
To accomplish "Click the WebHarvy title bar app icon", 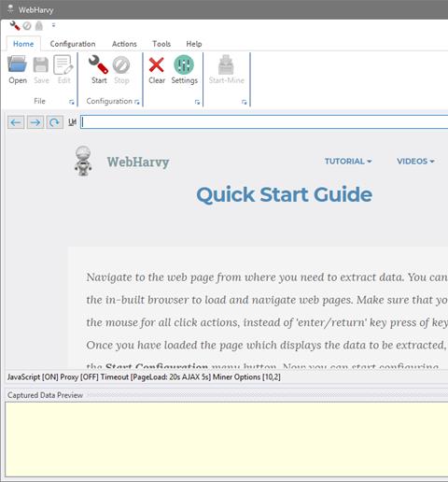I will coord(10,9).
